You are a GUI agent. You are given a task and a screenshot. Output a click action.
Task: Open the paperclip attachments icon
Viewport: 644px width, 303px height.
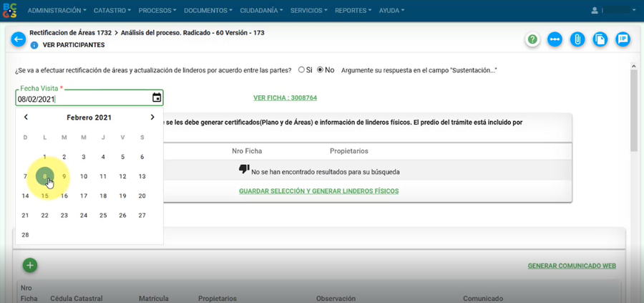tap(577, 39)
